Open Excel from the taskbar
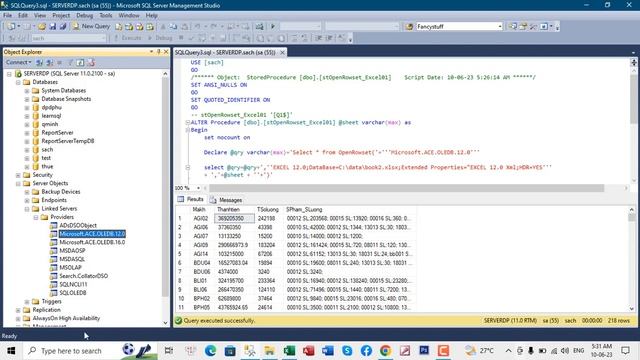 [x=289, y=351]
